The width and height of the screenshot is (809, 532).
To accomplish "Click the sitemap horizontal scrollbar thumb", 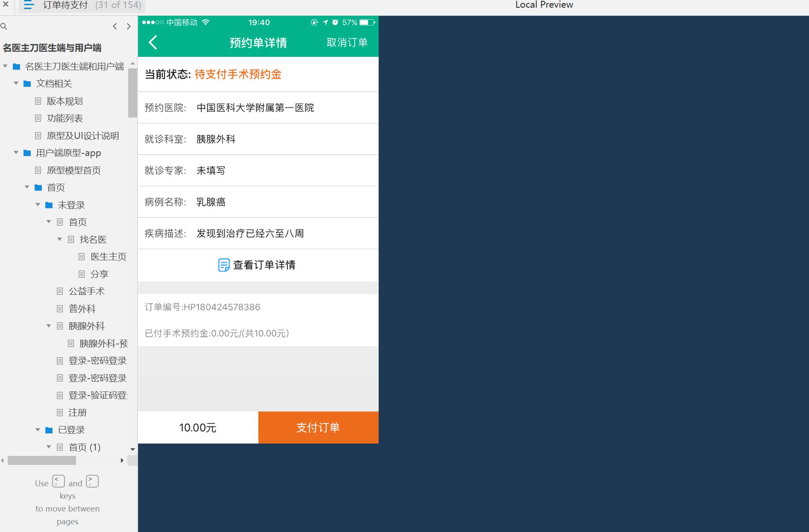I will tap(42, 460).
